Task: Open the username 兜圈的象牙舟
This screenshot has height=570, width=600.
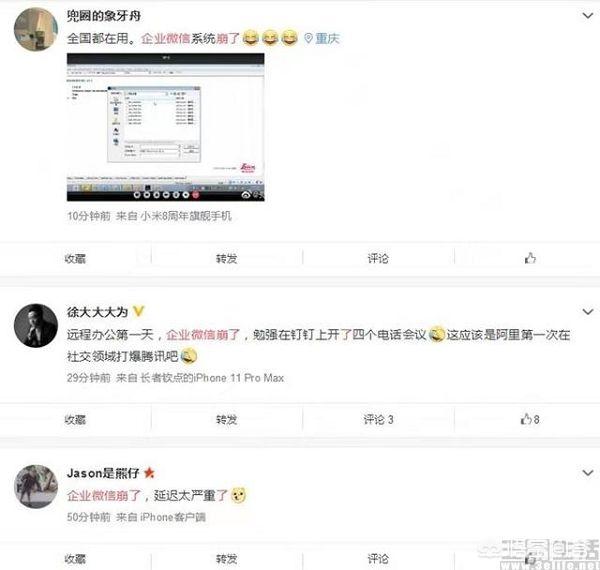Action: [104, 16]
